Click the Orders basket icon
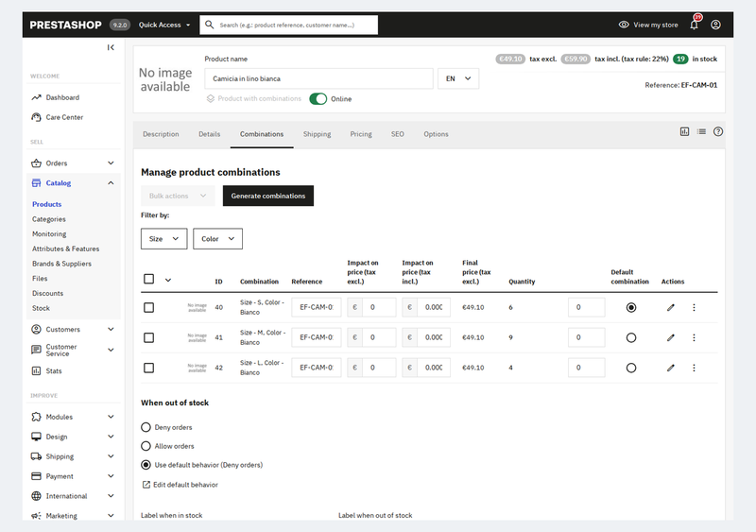This screenshot has width=756, height=532. [36, 163]
